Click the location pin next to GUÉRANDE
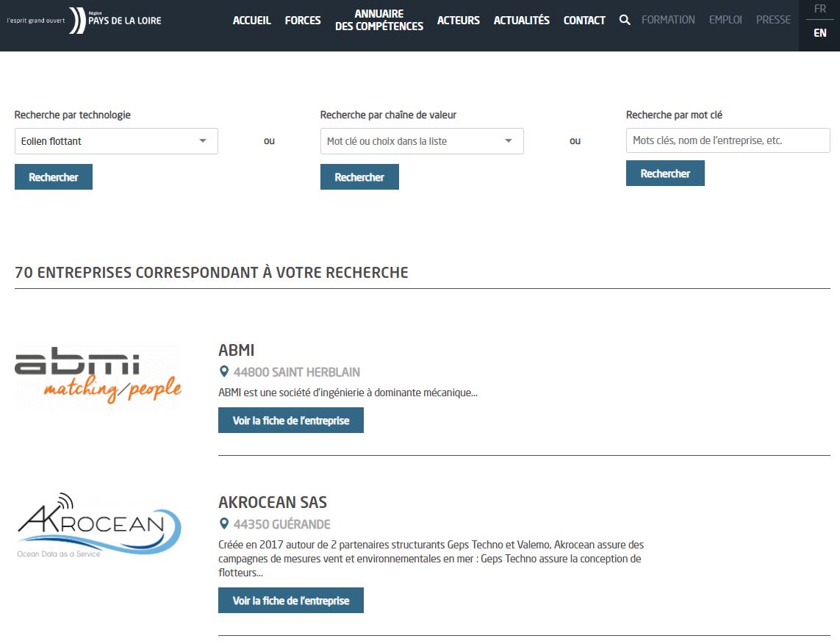 click(223, 524)
